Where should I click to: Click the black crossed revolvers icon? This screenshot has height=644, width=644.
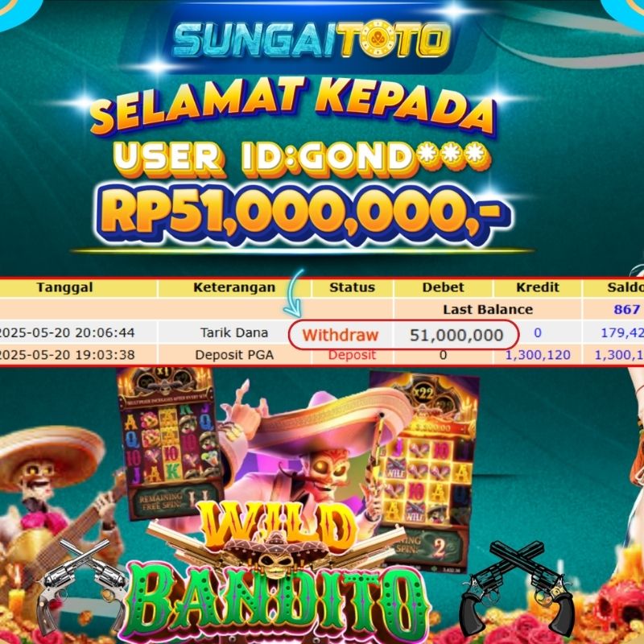tap(518, 588)
